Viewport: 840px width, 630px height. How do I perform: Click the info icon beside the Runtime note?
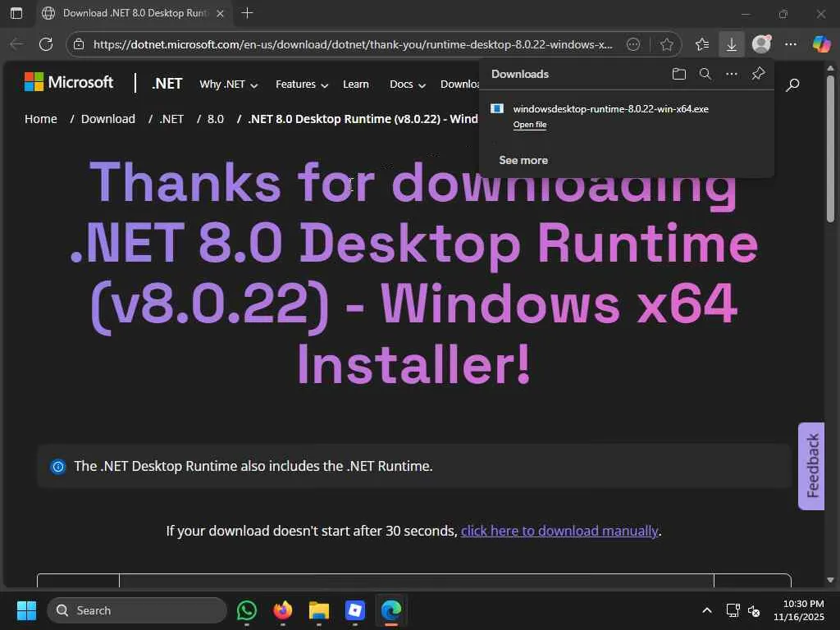[58, 467]
